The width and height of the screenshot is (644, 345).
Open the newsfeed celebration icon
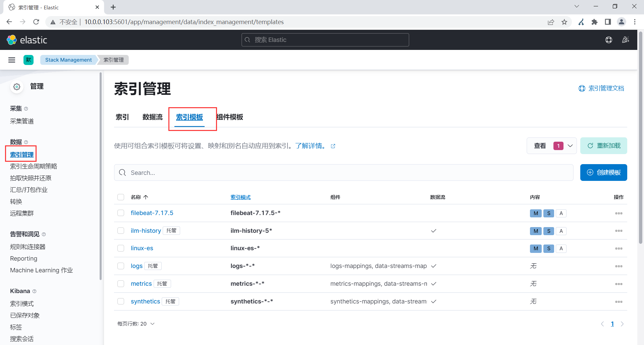point(626,40)
